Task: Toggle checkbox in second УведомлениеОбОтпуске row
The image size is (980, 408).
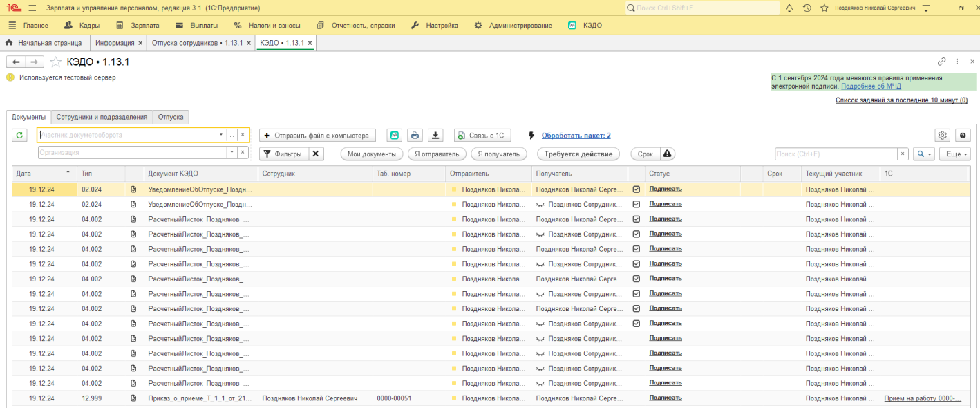Action: pos(637,204)
